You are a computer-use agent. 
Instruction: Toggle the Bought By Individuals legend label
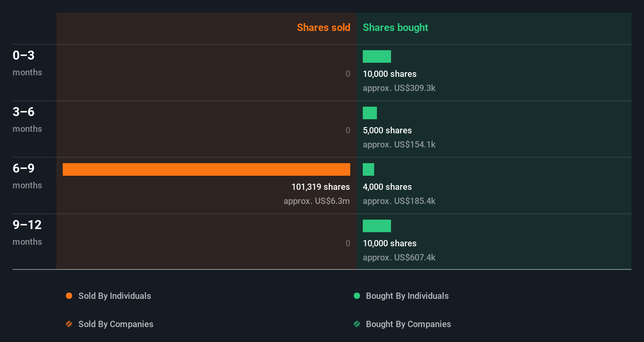tap(407, 296)
